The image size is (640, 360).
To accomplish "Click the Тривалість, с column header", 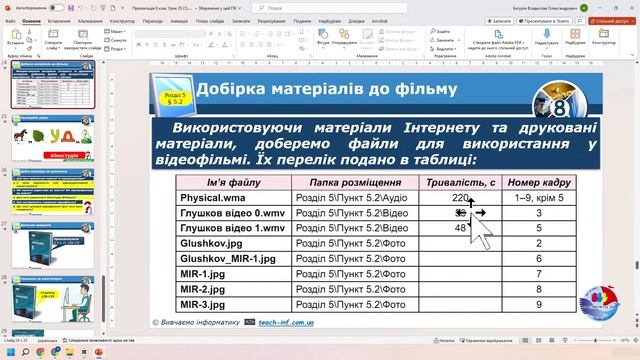I will click(x=460, y=182).
